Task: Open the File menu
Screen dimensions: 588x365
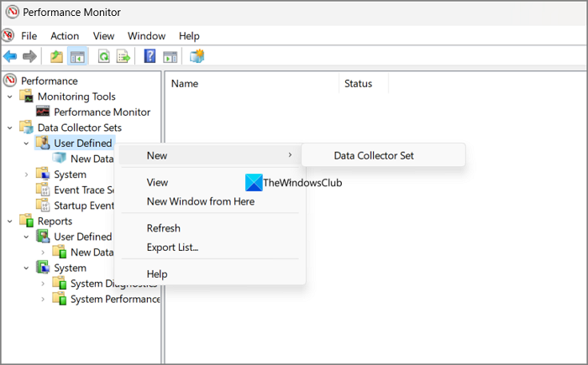Action: point(29,36)
